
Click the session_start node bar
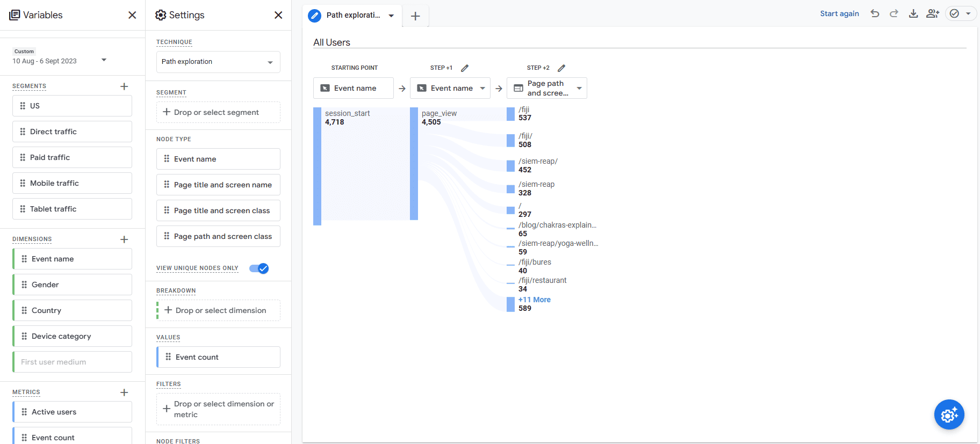(x=318, y=166)
